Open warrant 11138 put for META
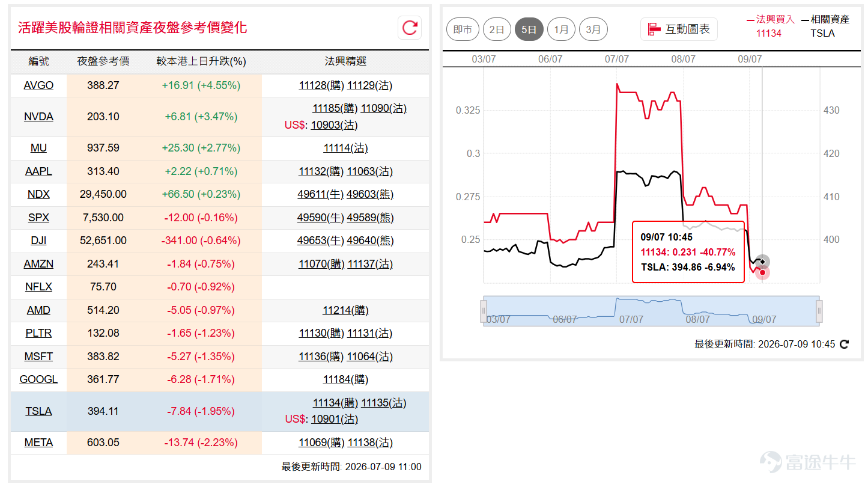This screenshot has width=868, height=484. tap(370, 443)
